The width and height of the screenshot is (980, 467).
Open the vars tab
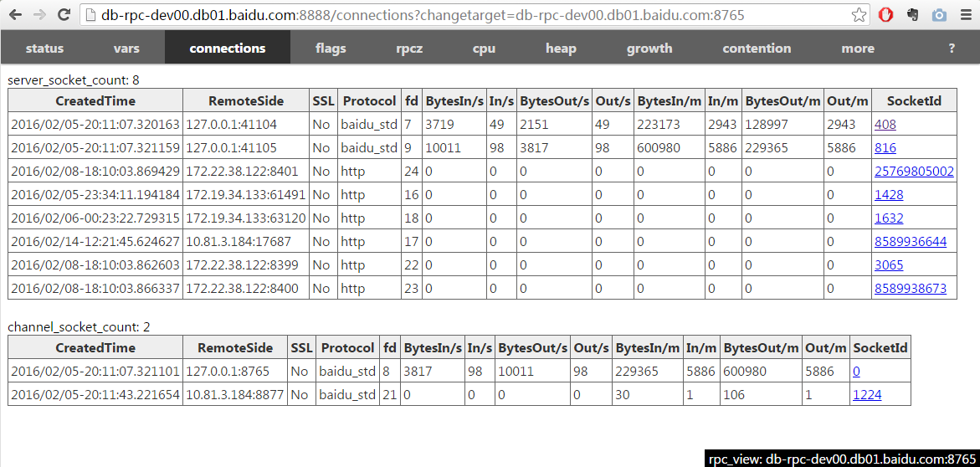click(126, 49)
